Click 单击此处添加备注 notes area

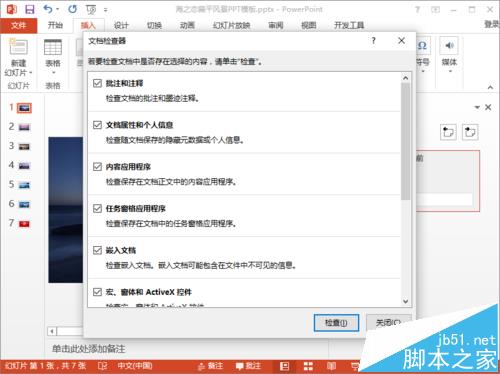point(89,349)
